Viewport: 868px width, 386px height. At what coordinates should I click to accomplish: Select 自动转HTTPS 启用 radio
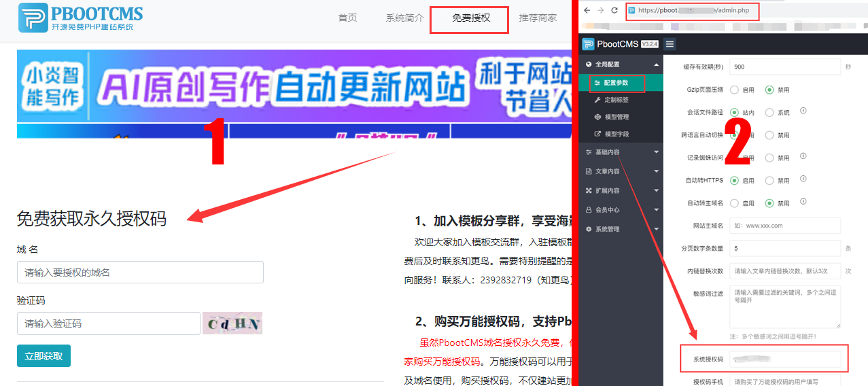tap(735, 181)
